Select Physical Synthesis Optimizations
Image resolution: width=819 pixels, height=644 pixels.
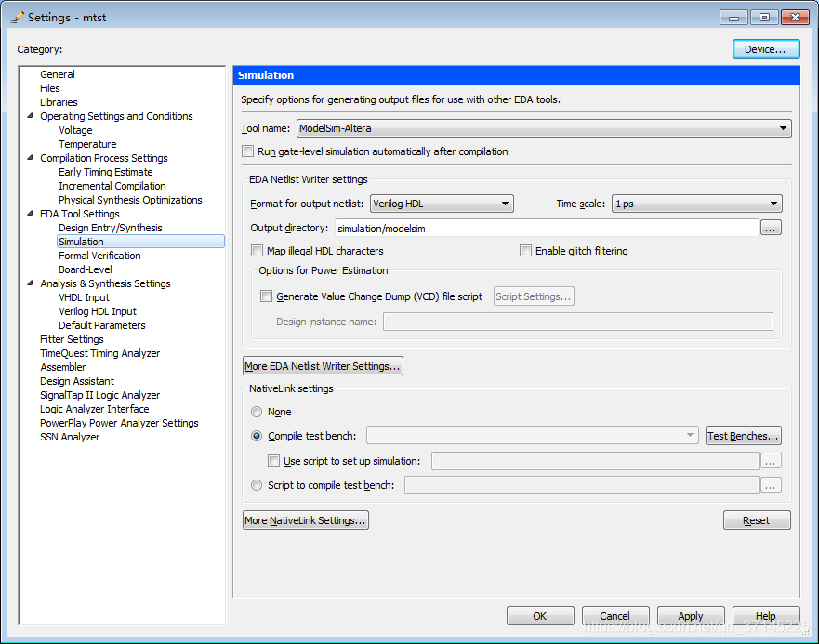coord(130,200)
